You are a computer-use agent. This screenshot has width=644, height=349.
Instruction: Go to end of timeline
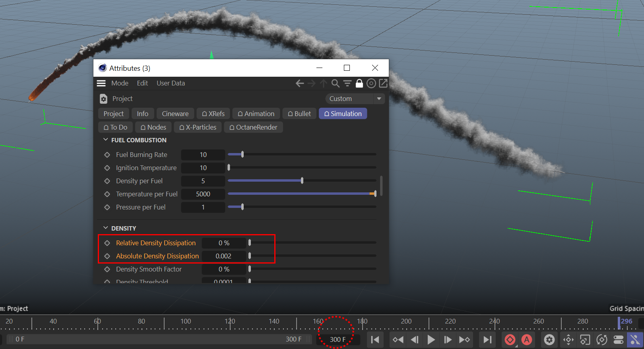(x=487, y=339)
